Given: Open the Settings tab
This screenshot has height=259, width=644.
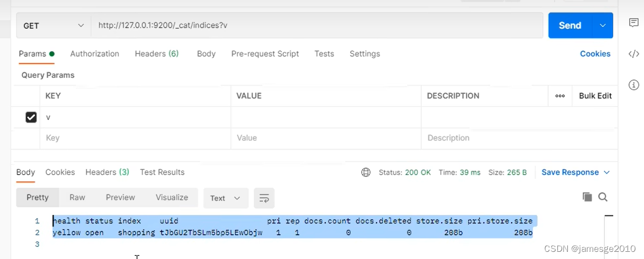Looking at the screenshot, I should tap(364, 54).
